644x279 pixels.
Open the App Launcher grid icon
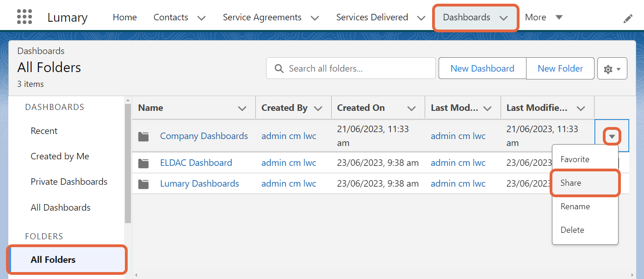(x=25, y=17)
